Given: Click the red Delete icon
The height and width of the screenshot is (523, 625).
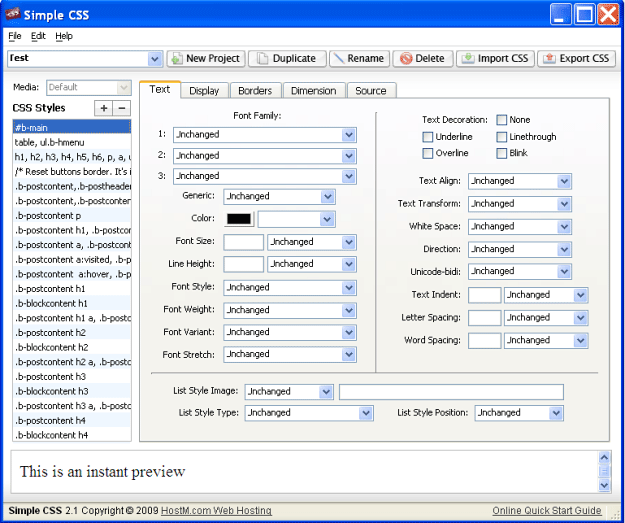Looking at the screenshot, I should 406,59.
